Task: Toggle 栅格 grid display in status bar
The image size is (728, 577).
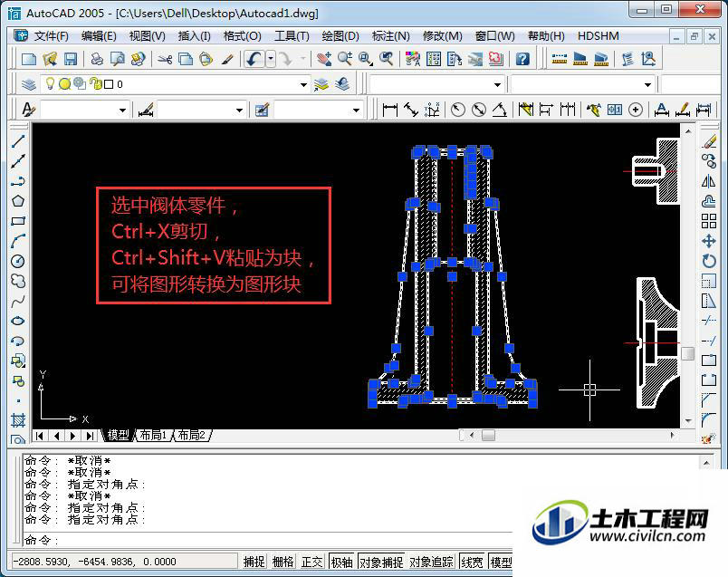Action: click(x=283, y=562)
